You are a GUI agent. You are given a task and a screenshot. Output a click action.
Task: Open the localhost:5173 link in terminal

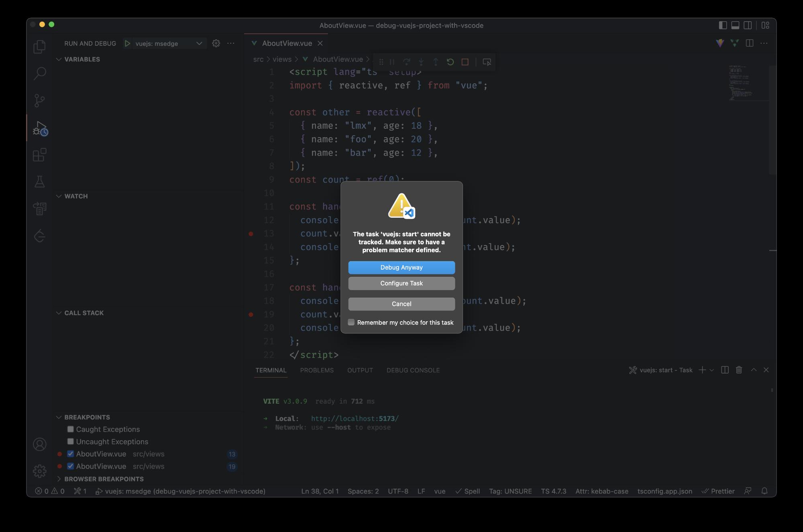pyautogui.click(x=355, y=418)
